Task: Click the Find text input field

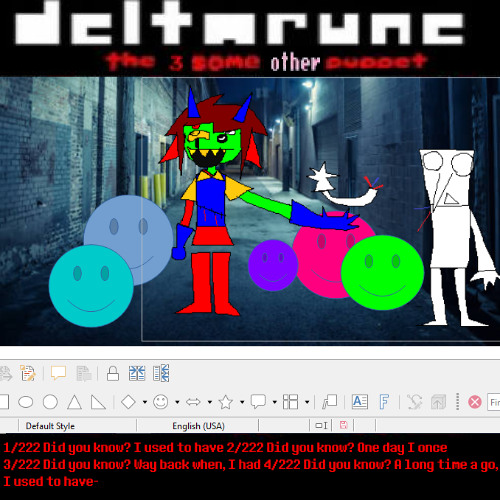Action: (494, 402)
